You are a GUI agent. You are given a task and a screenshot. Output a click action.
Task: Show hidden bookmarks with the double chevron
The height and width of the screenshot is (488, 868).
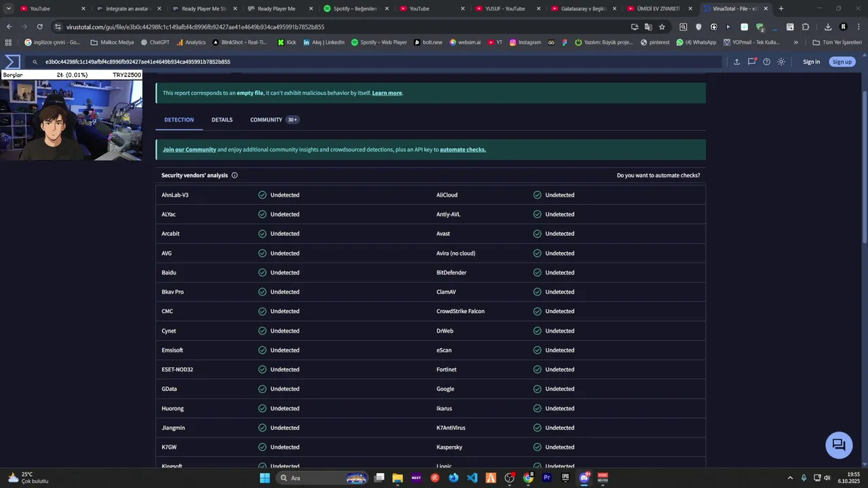click(796, 42)
